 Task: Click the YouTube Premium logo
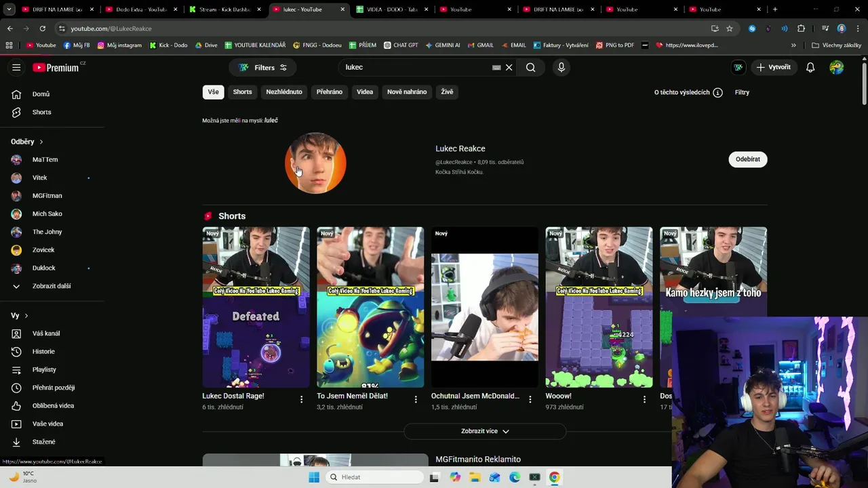click(56, 67)
